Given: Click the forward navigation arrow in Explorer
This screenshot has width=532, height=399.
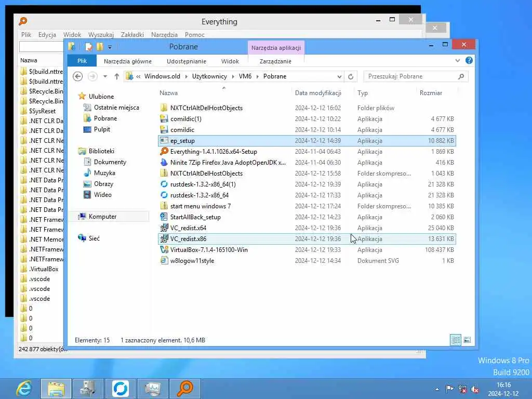Looking at the screenshot, I should 92,76.
